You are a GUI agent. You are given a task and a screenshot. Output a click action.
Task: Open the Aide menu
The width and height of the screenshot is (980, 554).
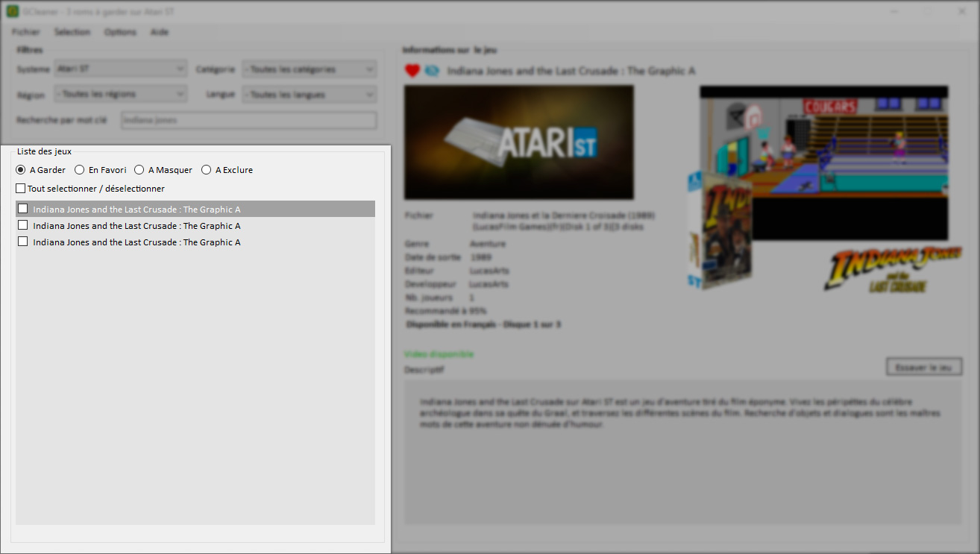(x=160, y=32)
